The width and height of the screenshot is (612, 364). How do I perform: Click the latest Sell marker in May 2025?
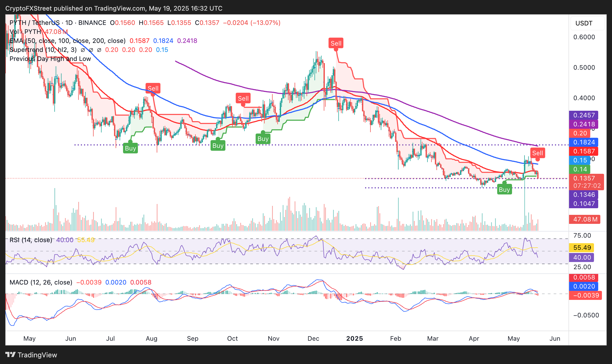tap(537, 153)
